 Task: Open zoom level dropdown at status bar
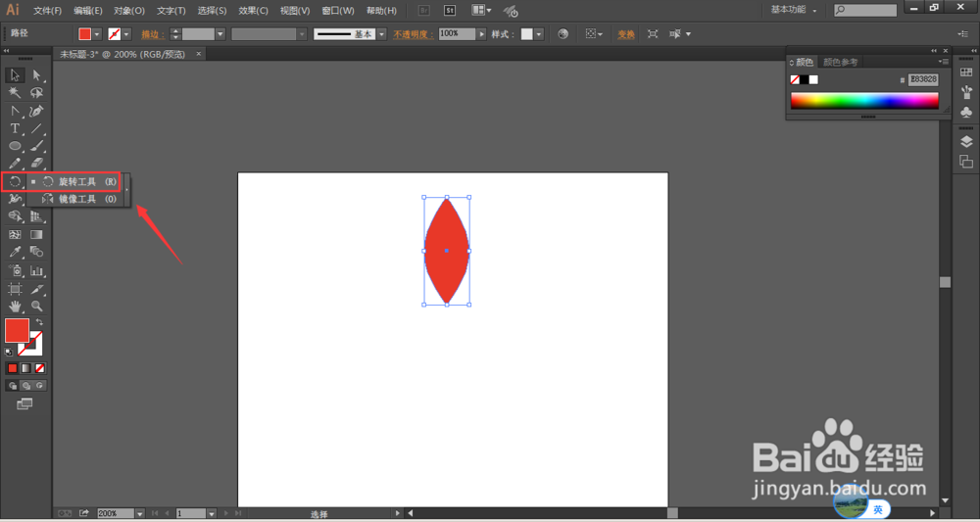(x=139, y=514)
